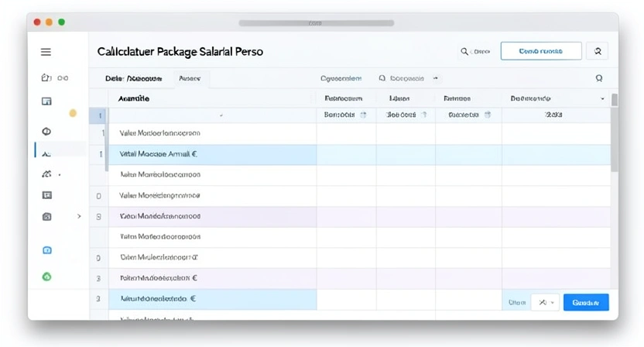This screenshot has height=347, width=644.
Task: Click the table list icon in the sidebar
Action: pyautogui.click(x=46, y=195)
